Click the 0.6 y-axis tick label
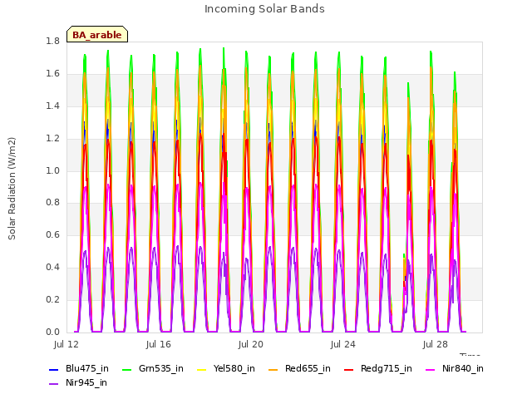 click(x=52, y=234)
